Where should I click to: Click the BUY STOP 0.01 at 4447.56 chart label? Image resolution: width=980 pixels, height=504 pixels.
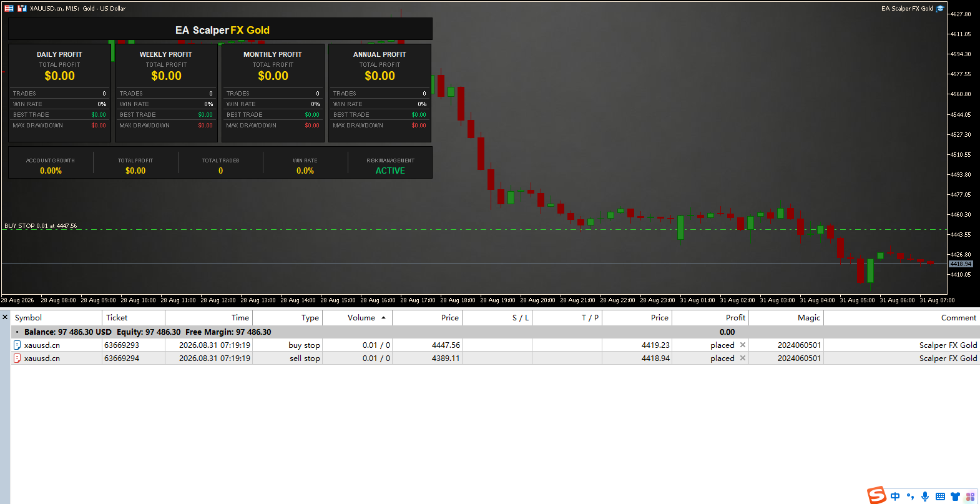pos(41,226)
